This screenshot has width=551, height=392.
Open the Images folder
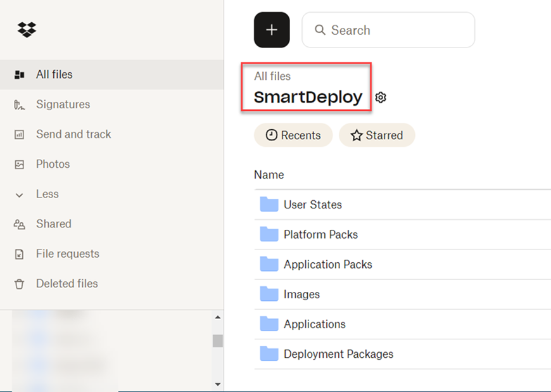click(x=302, y=294)
